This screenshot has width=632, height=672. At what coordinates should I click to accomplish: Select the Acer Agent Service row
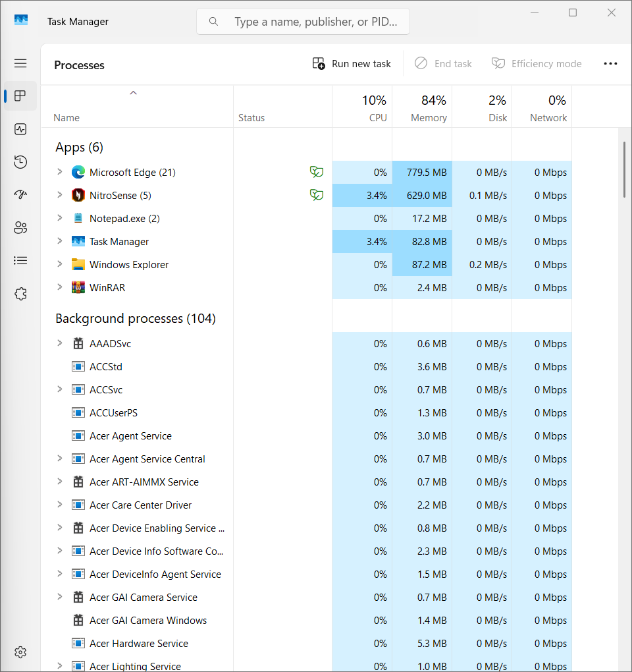pyautogui.click(x=306, y=436)
